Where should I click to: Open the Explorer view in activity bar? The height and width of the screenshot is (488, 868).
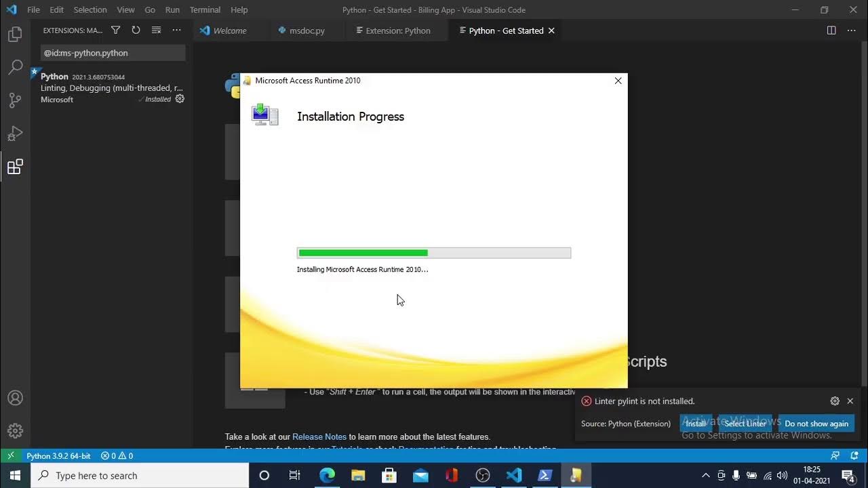coord(15,35)
